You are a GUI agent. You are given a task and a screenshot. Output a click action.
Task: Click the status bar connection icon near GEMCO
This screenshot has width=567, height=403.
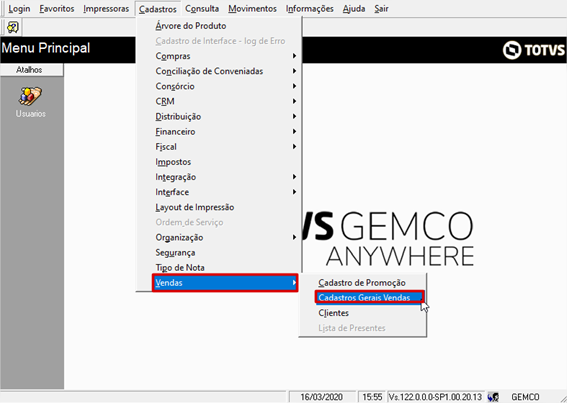(493, 397)
